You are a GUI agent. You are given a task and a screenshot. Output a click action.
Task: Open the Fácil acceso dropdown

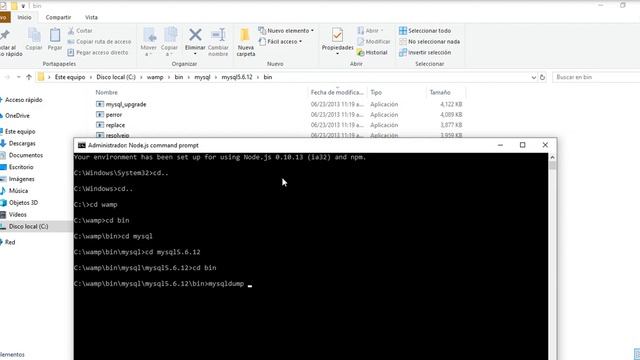coord(280,42)
